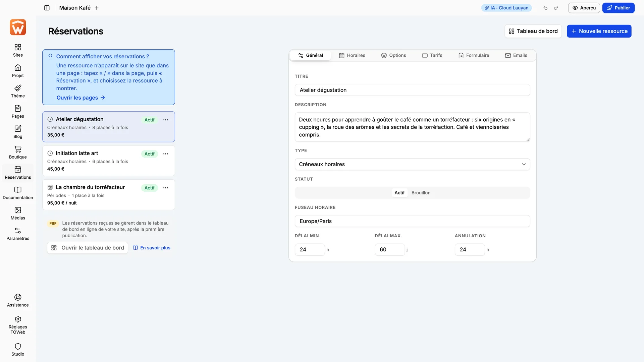The height and width of the screenshot is (362, 644).
Task: Switch to the Tarifs tab
Action: pos(432,55)
